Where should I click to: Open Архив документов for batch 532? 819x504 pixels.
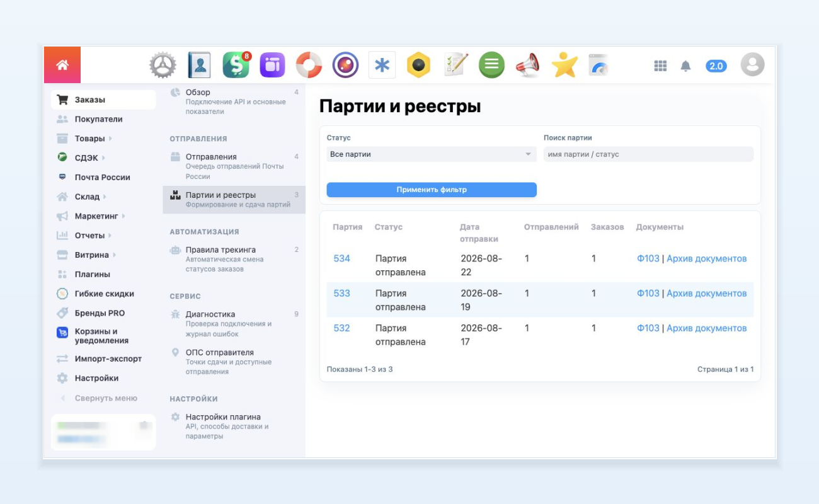707,328
